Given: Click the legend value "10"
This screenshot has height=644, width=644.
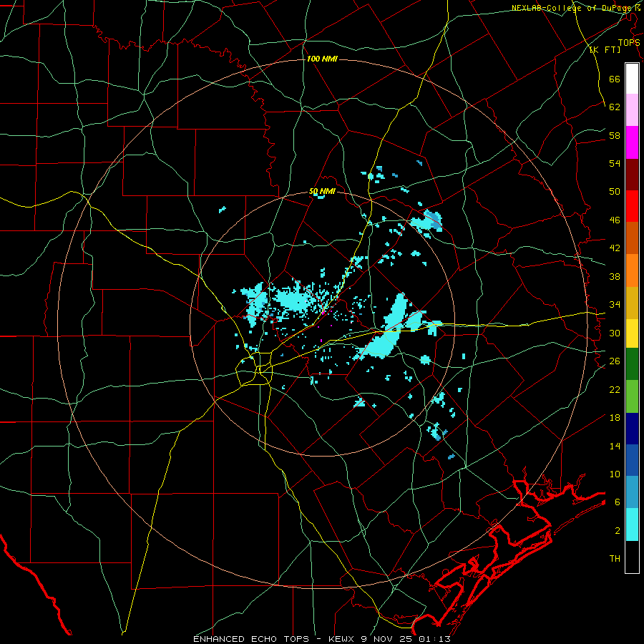Looking at the screenshot, I should 615,474.
